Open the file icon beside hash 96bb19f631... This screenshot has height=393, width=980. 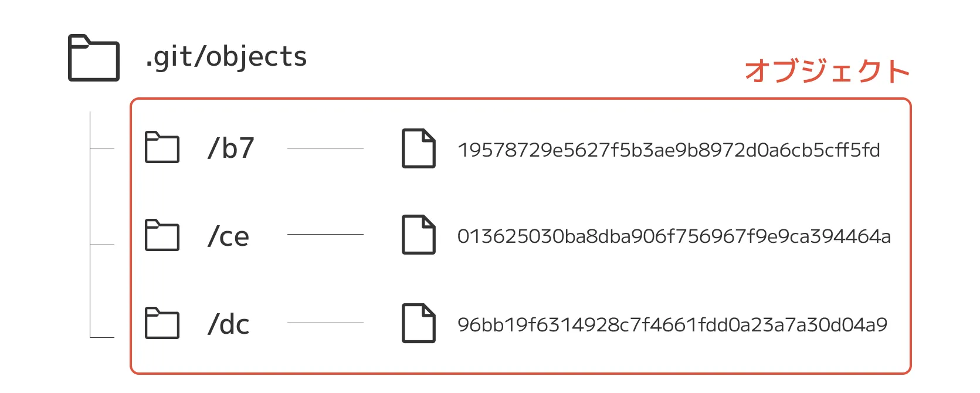pyautogui.click(x=418, y=323)
